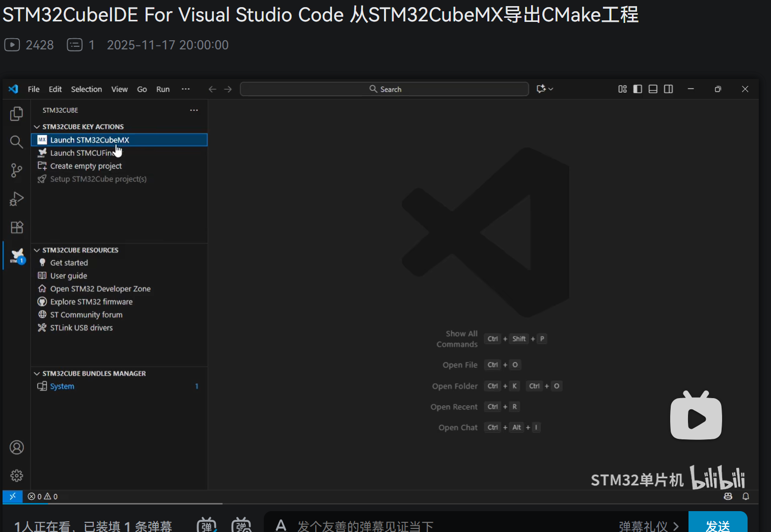Select the STM32Cube activity bar icon
This screenshot has width=771, height=532.
[x=17, y=256]
